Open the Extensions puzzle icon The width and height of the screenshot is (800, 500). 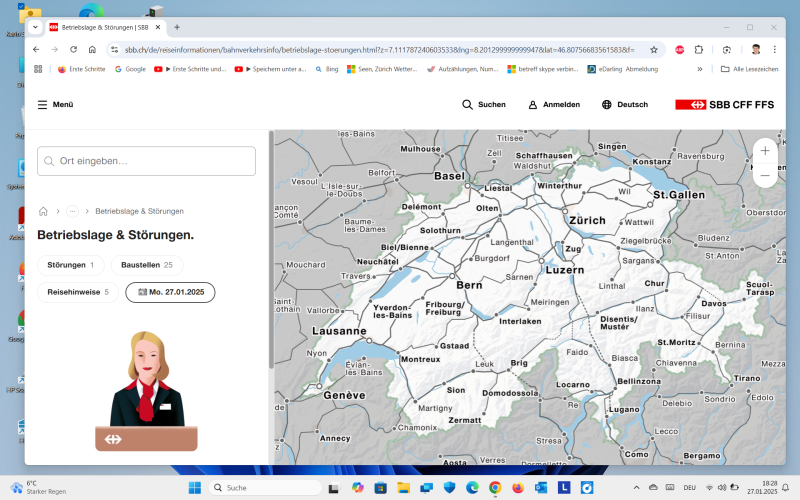[x=699, y=49]
